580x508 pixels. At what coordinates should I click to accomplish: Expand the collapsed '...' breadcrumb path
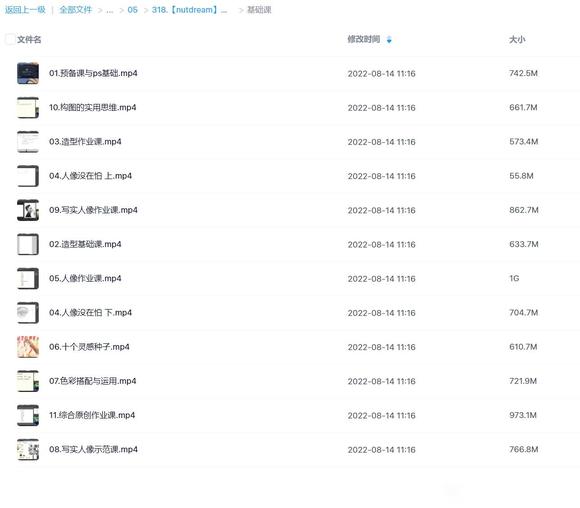(x=109, y=10)
